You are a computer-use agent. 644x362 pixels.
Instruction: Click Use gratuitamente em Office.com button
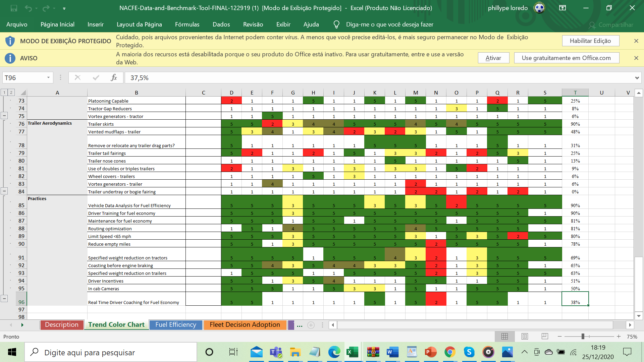point(566,58)
